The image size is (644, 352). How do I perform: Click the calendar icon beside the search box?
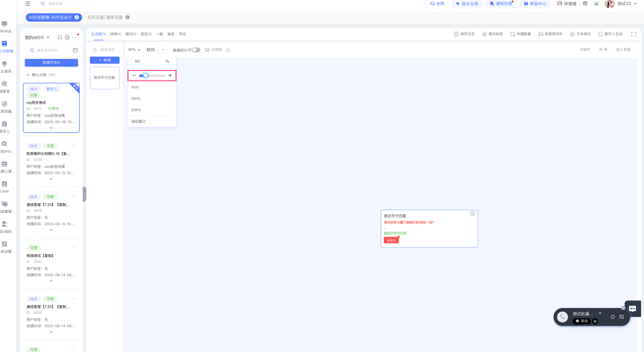[75, 50]
